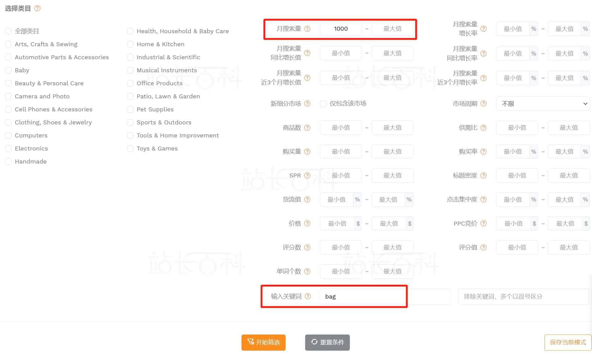Screen dimensions: 592x364
Task: Click 保存当前模式 in the corner
Action: [x=567, y=342]
